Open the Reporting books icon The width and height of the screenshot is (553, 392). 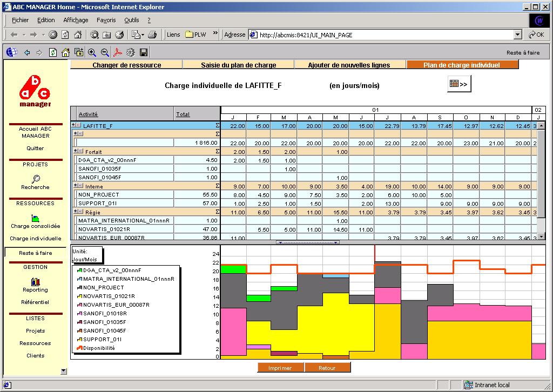[36, 281]
